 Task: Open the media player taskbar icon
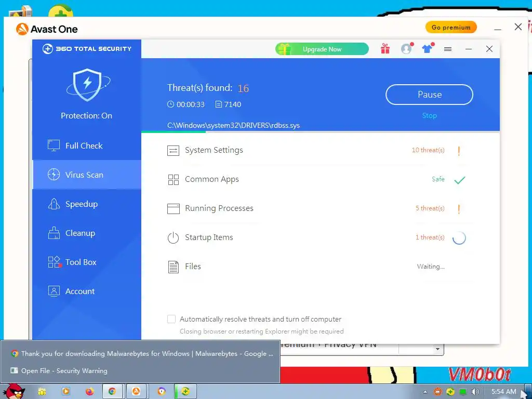point(66,392)
